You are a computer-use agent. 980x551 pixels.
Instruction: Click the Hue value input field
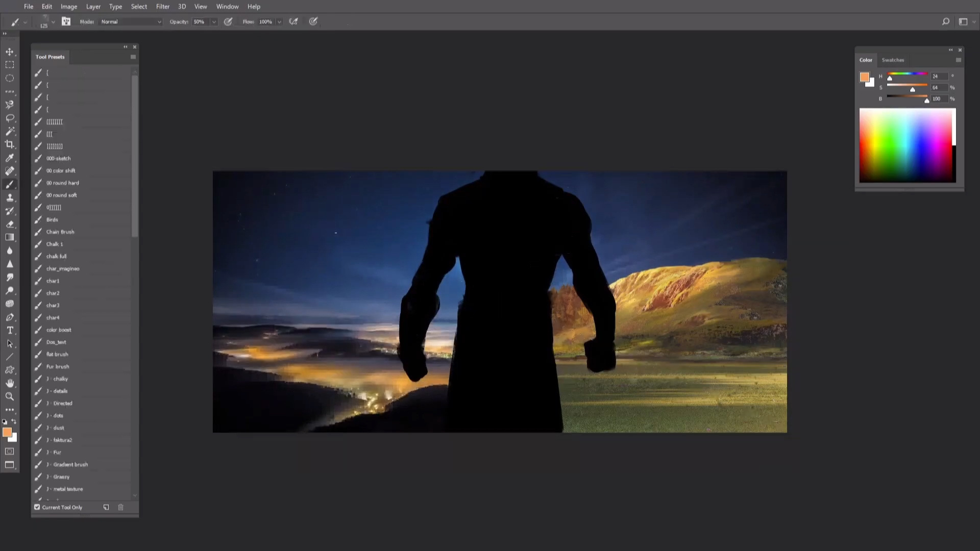click(939, 76)
